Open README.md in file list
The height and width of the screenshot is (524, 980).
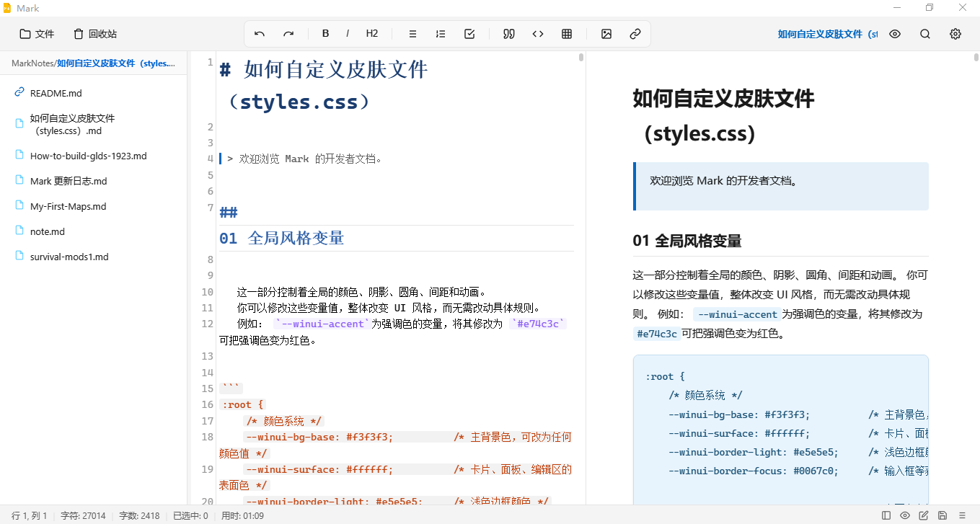click(56, 93)
